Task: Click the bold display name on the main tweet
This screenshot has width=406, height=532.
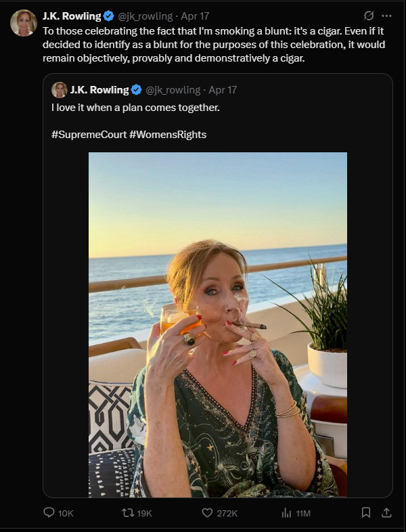Action: 71,16
